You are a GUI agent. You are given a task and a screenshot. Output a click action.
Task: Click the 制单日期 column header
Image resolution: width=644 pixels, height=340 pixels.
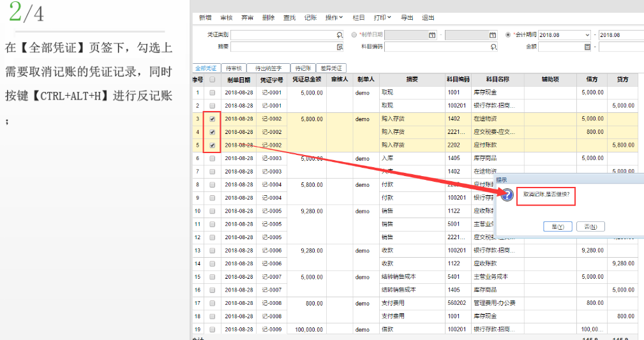239,80
